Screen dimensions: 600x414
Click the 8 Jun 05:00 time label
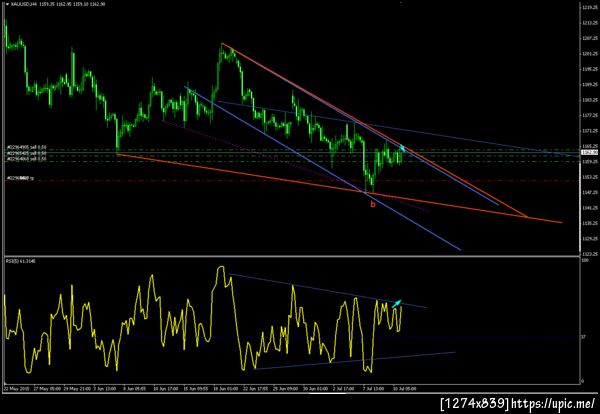(x=136, y=388)
